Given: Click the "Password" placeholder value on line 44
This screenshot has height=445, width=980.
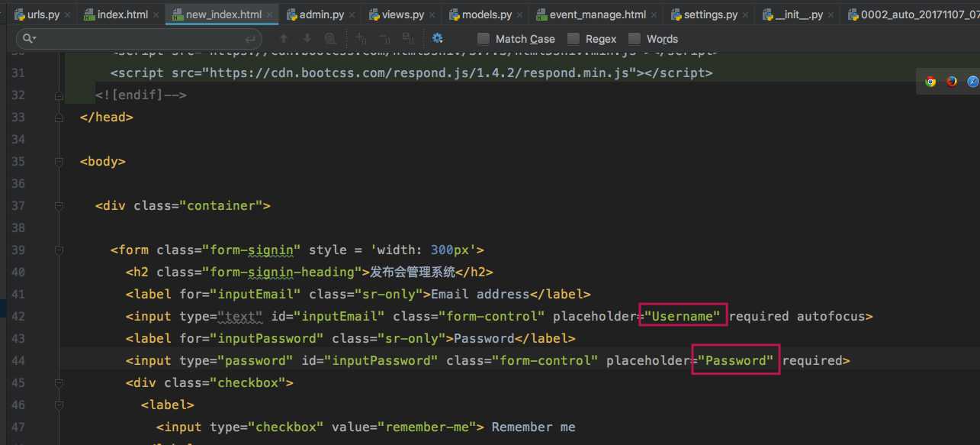Looking at the screenshot, I should (736, 360).
